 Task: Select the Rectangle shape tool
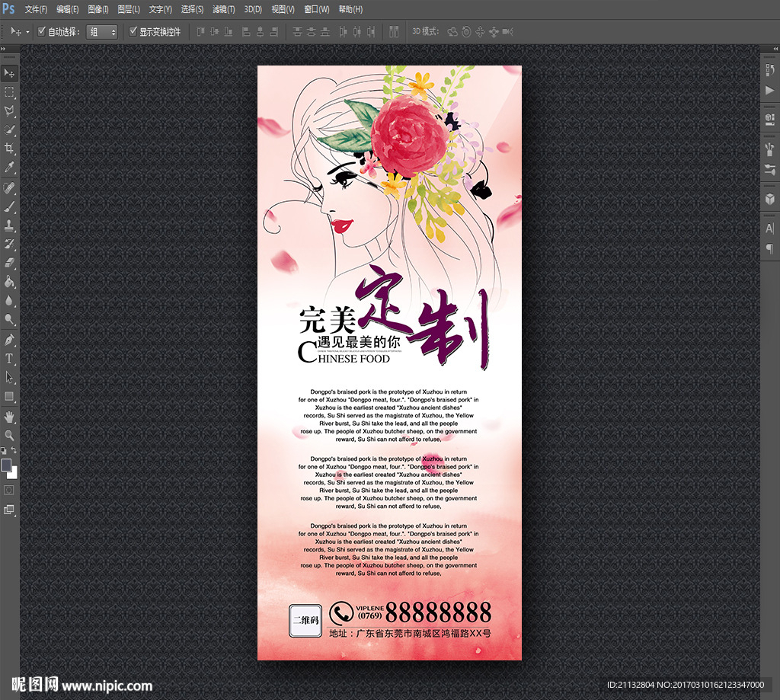point(9,397)
